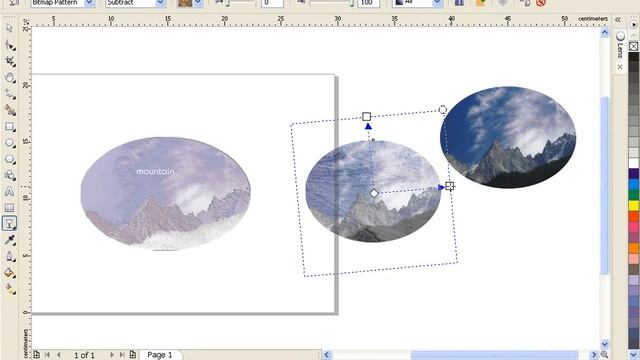Click the '1 of 1' page counter
This screenshot has width=640, height=360.
point(84,355)
